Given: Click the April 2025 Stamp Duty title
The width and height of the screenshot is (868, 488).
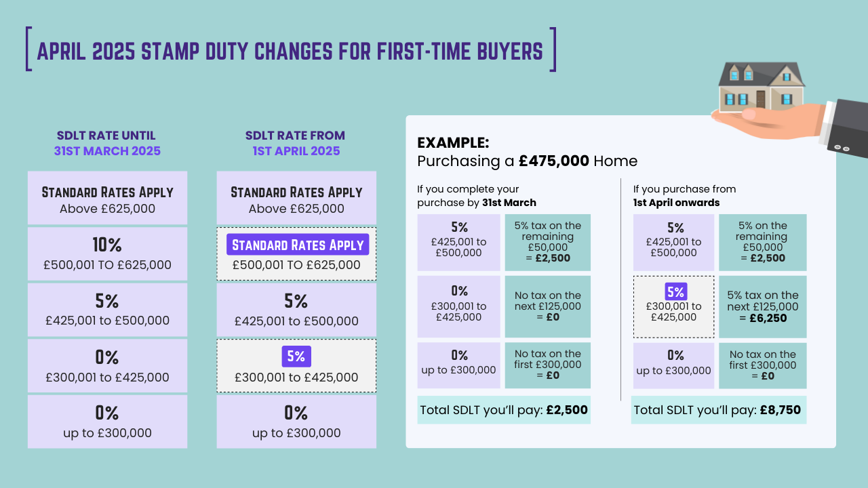Looking at the screenshot, I should click(x=290, y=50).
